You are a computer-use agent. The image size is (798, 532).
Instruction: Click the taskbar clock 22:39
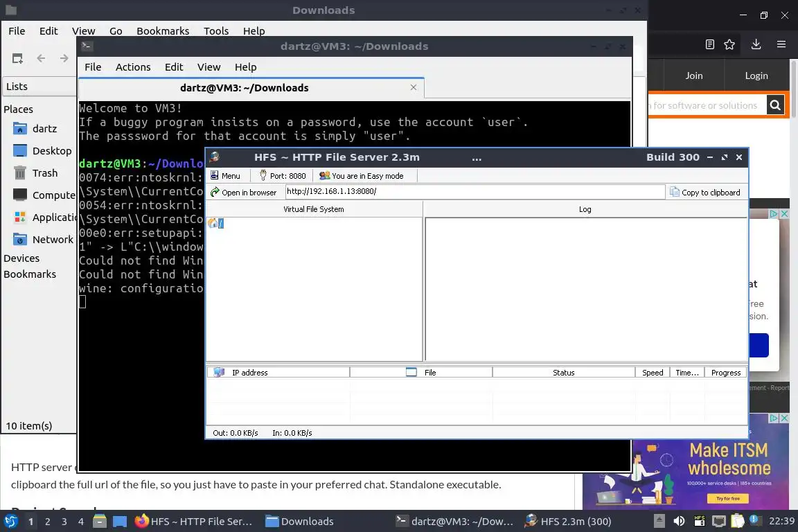[x=781, y=521]
